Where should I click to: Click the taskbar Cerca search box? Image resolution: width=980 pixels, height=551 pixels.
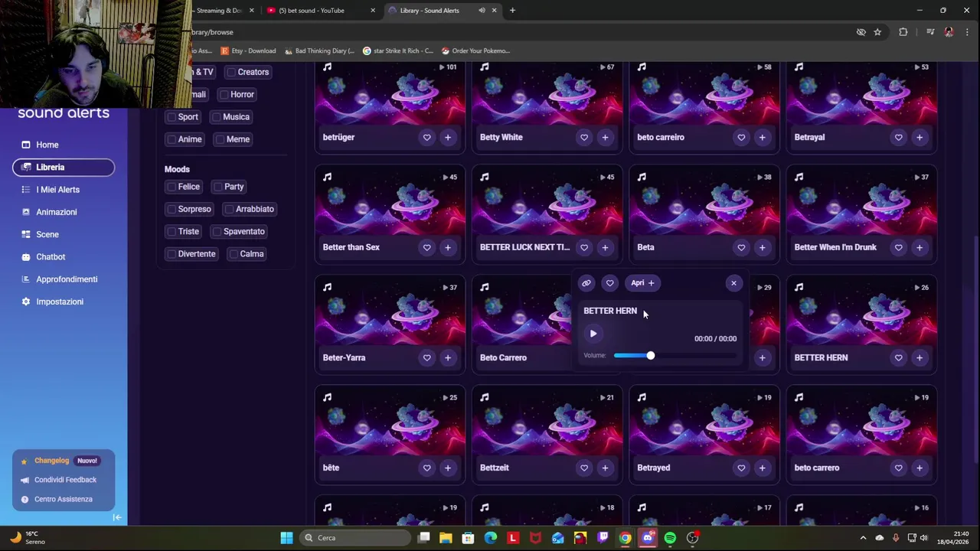[x=354, y=538]
